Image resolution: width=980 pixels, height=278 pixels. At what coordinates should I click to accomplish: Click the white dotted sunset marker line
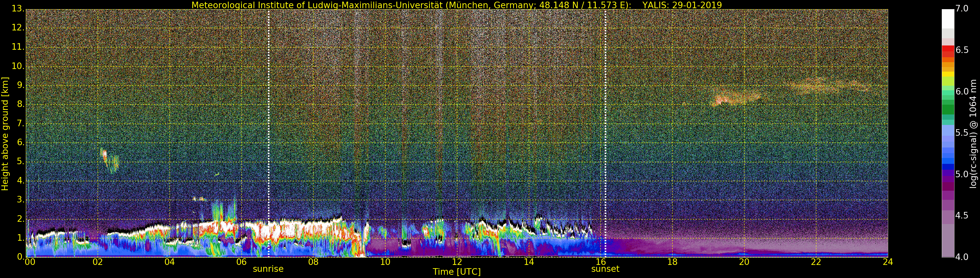pos(605,133)
